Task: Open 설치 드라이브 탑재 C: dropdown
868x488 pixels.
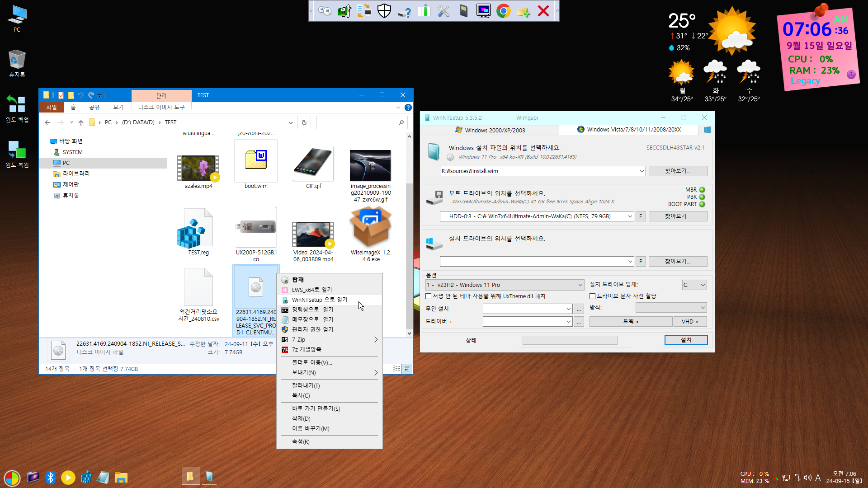Action: point(694,285)
